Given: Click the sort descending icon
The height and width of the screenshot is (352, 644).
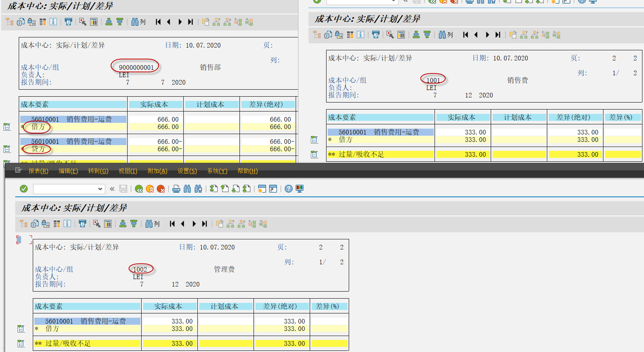Looking at the screenshot, I should 134,223.
